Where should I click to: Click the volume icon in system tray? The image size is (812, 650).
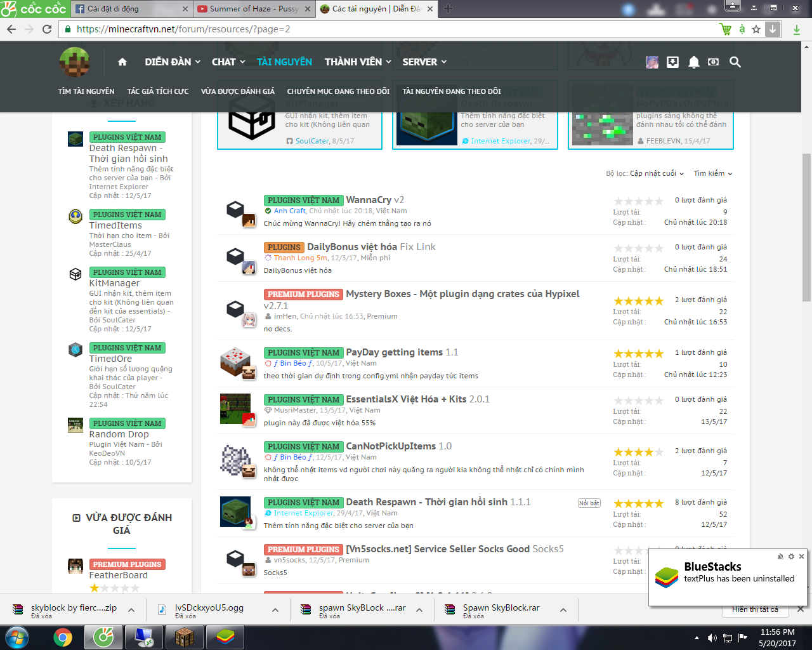click(712, 637)
